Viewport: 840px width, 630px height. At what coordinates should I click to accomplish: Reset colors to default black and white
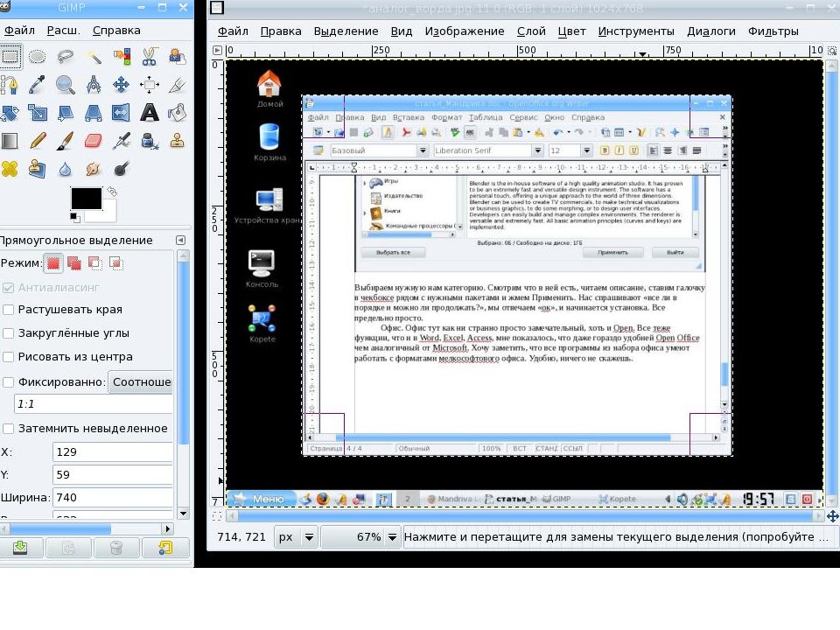click(75, 218)
